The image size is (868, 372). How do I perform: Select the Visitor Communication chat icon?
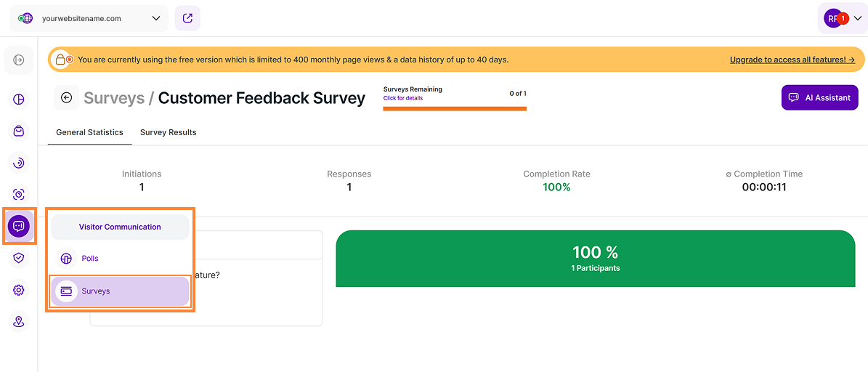click(x=19, y=226)
